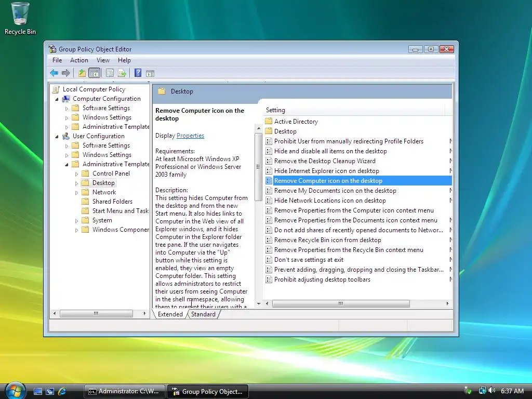Select Windows Components tree item
This screenshot has height=399, width=532.
(x=121, y=230)
